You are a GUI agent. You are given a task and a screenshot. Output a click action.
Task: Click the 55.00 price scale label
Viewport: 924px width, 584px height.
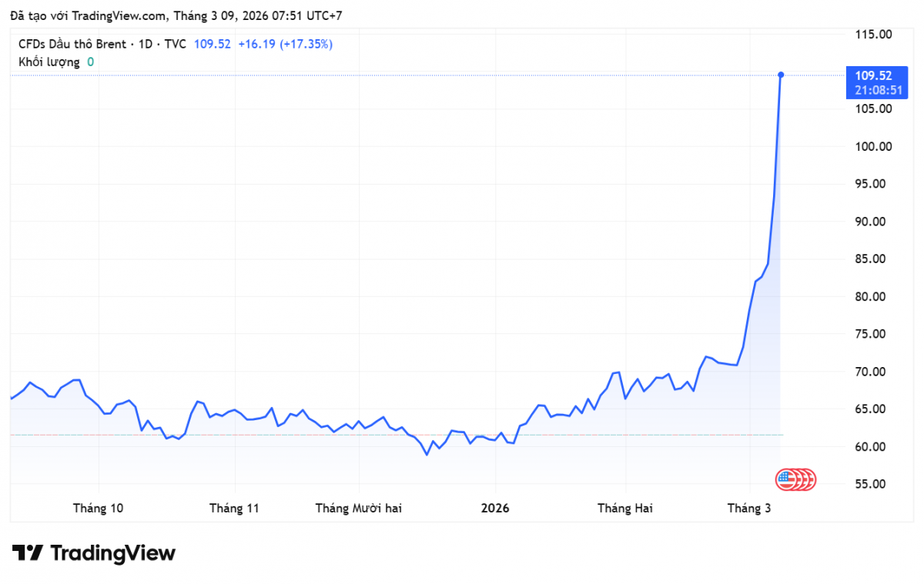tap(873, 484)
